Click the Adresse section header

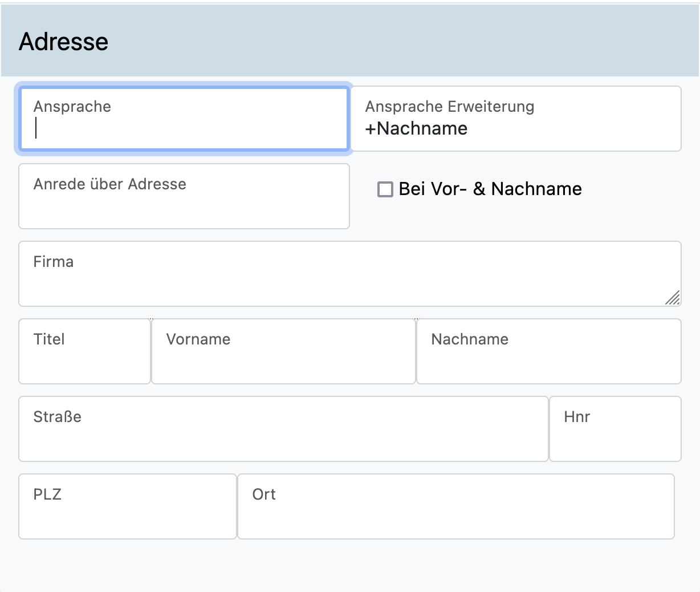[x=64, y=42]
